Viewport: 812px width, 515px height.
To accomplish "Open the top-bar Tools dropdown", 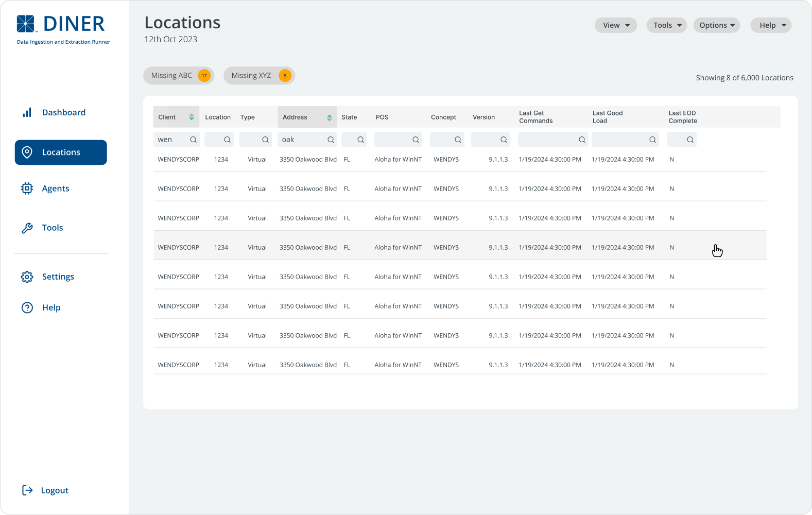I will [x=667, y=25].
